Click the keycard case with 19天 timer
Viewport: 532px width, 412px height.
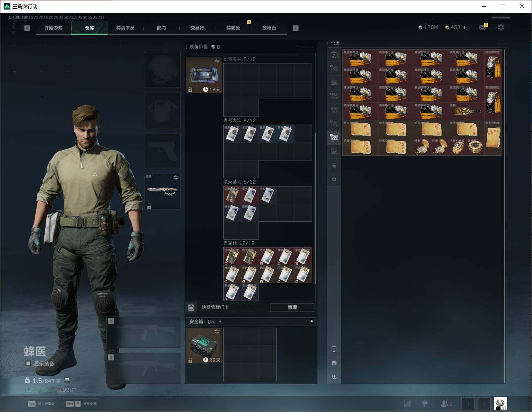pos(204,75)
